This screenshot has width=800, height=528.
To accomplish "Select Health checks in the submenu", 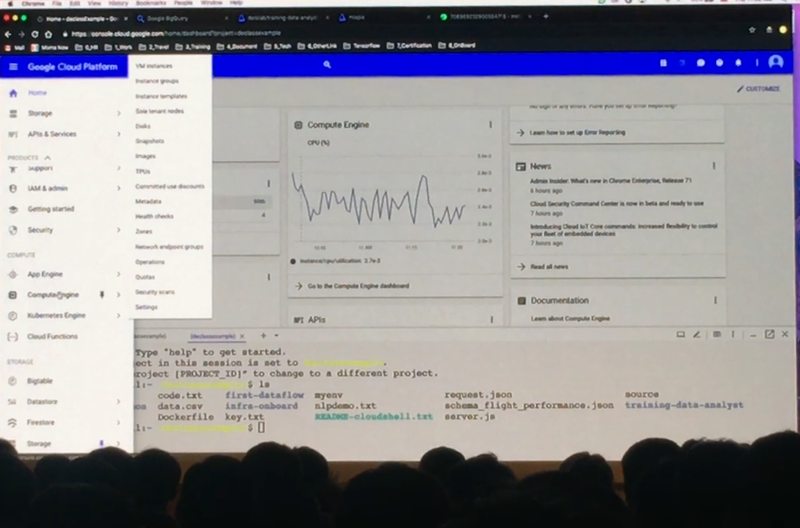I will pos(154,216).
